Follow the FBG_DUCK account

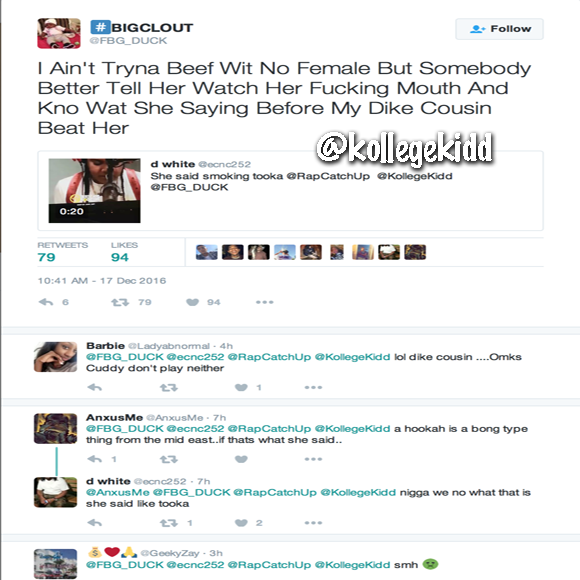click(x=499, y=29)
